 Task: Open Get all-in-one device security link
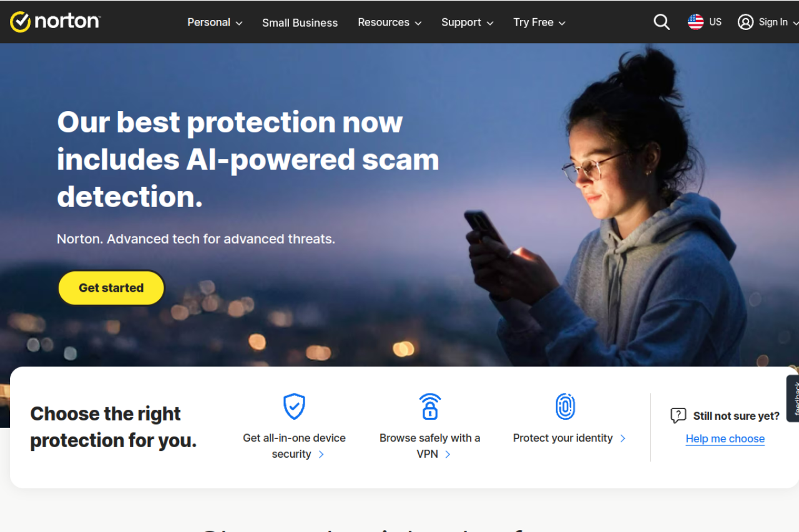coord(294,446)
